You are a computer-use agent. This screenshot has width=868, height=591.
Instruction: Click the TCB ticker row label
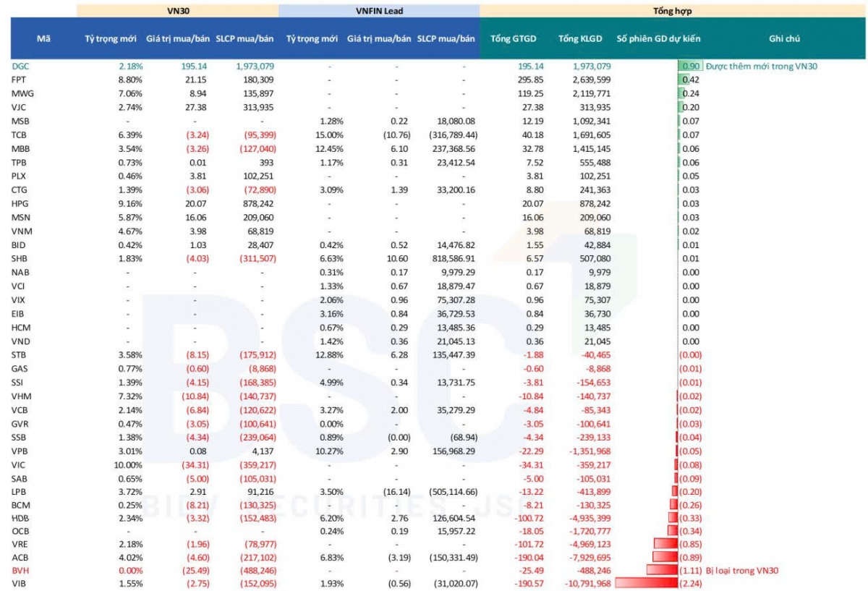pyautogui.click(x=20, y=135)
